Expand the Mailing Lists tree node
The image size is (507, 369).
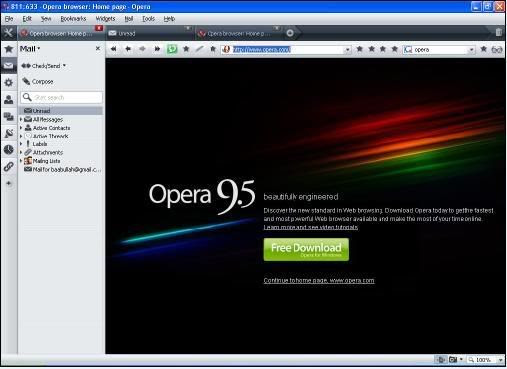21,161
